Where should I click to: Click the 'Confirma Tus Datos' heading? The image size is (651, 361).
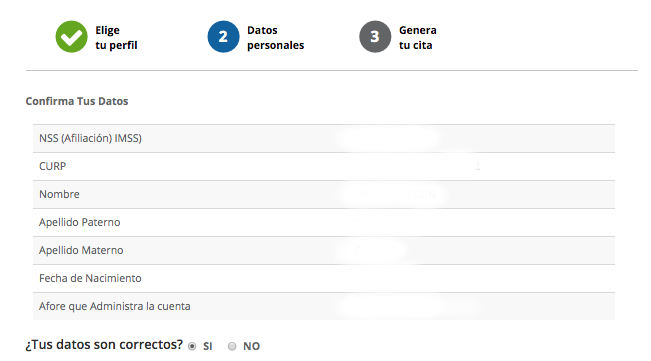77,101
